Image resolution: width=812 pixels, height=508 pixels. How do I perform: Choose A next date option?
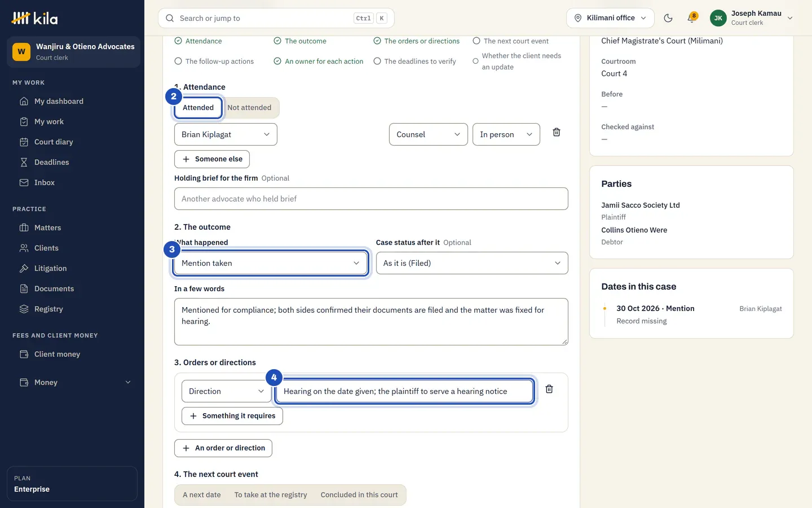coord(202,495)
